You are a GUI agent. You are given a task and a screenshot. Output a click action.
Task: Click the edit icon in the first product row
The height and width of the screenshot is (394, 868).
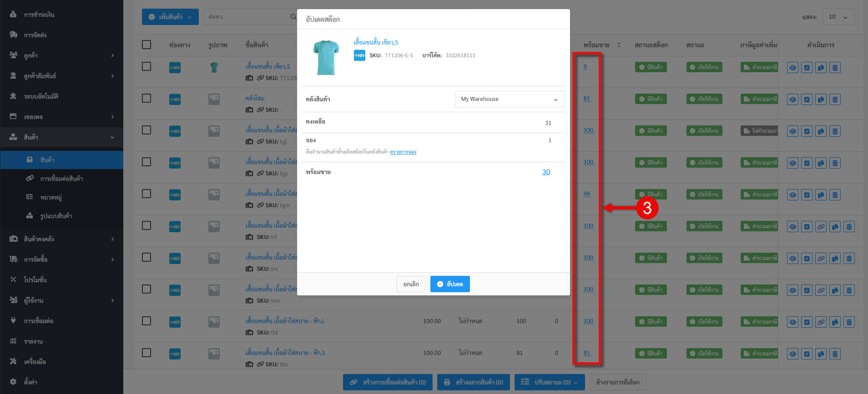807,68
